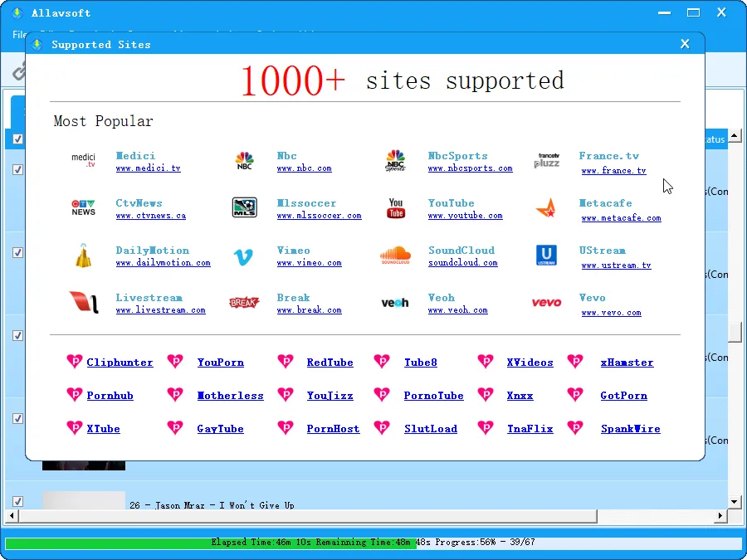Screen dimensions: 747x560
Task: Click the YouTube logo icon
Action: point(395,208)
